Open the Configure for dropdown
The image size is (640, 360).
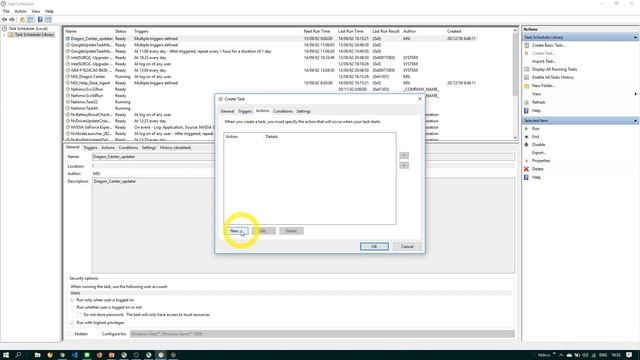pos(322,334)
